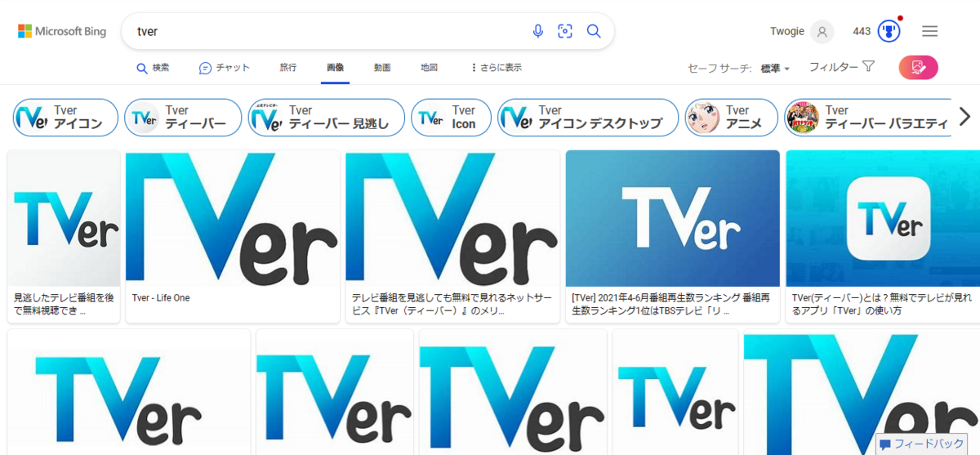Click the 443 rewards points count
Viewport: 980px width, 455px height.
tap(862, 32)
